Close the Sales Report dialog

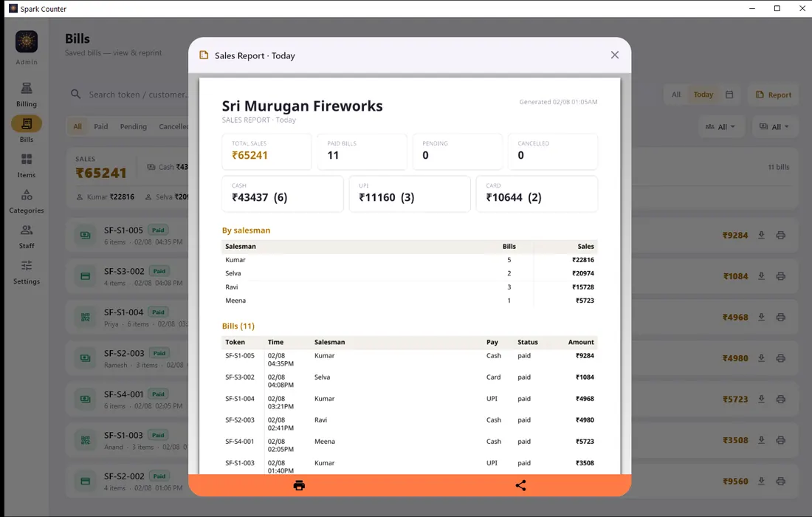click(615, 55)
